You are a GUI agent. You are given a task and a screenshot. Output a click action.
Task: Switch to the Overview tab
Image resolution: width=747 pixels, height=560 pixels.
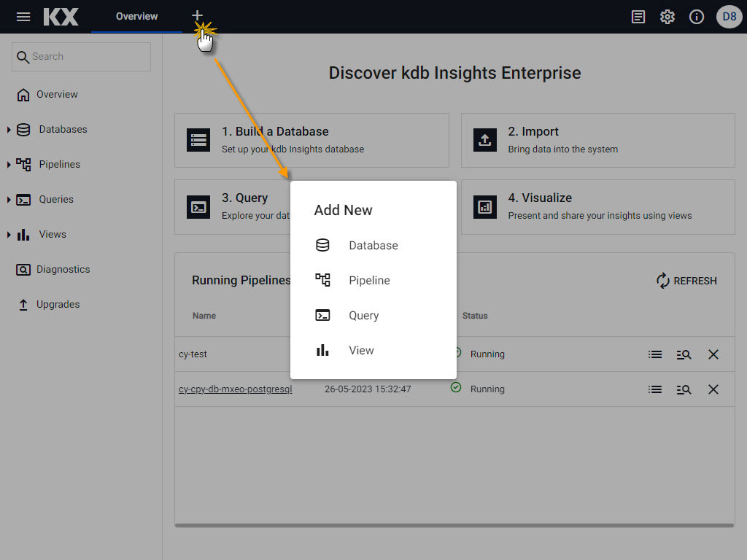click(x=136, y=16)
